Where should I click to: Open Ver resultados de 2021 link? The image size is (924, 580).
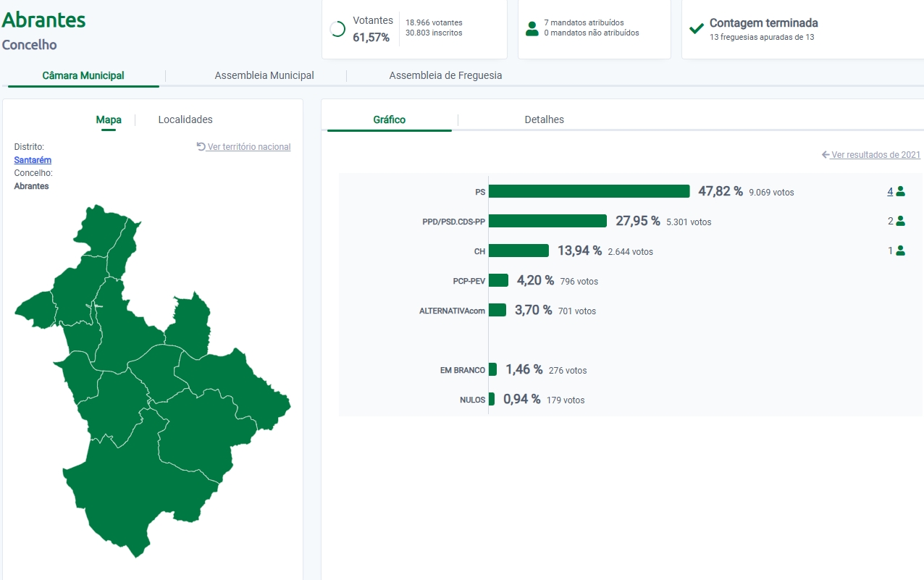coord(875,155)
